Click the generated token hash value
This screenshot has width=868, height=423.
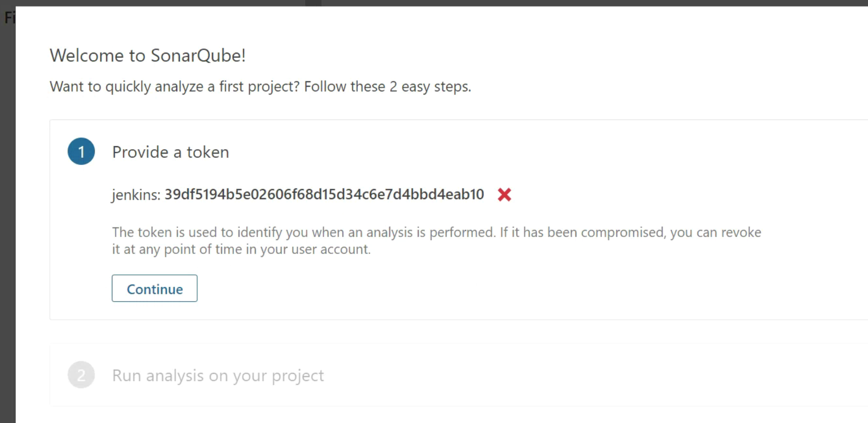324,195
